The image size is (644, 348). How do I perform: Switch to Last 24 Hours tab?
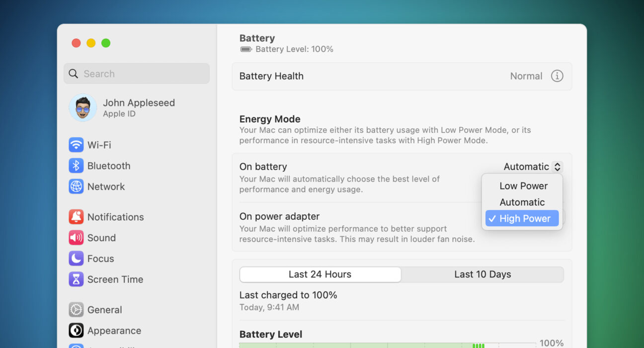coord(320,274)
